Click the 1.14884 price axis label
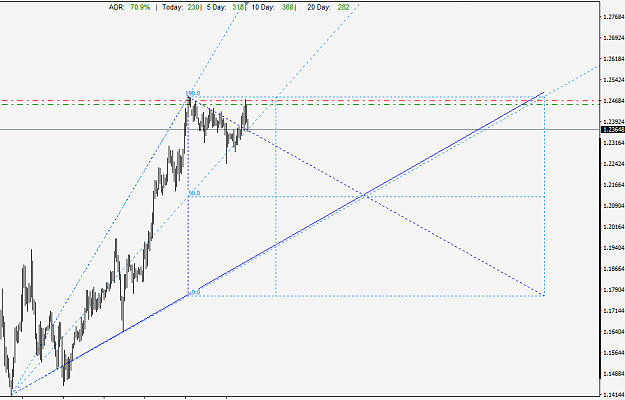Viewport: 625px width, 400px height. 613,374
